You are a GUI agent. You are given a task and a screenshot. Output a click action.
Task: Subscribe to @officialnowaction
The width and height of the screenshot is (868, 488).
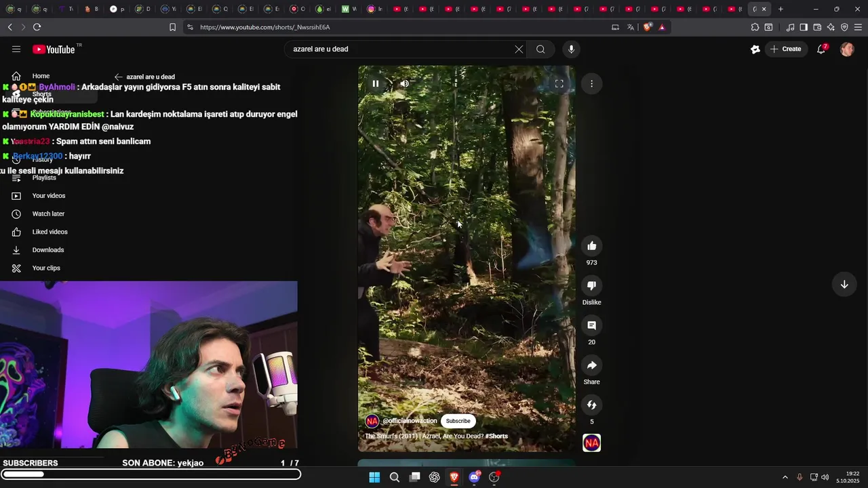point(458,421)
